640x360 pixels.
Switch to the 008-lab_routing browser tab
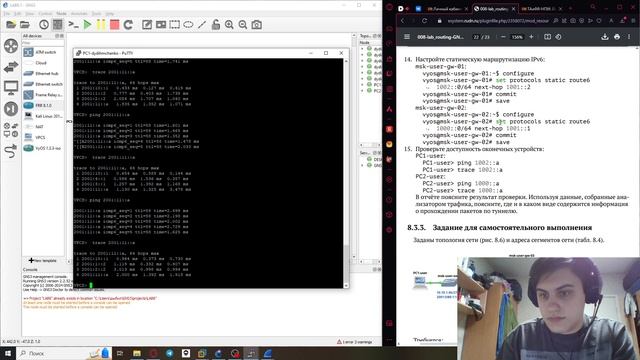tap(494, 9)
